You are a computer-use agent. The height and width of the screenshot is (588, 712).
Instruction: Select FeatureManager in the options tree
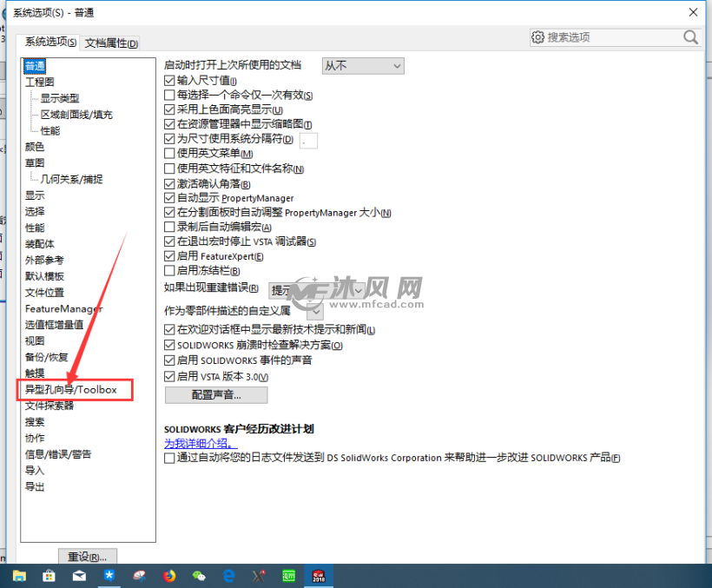[x=64, y=308]
